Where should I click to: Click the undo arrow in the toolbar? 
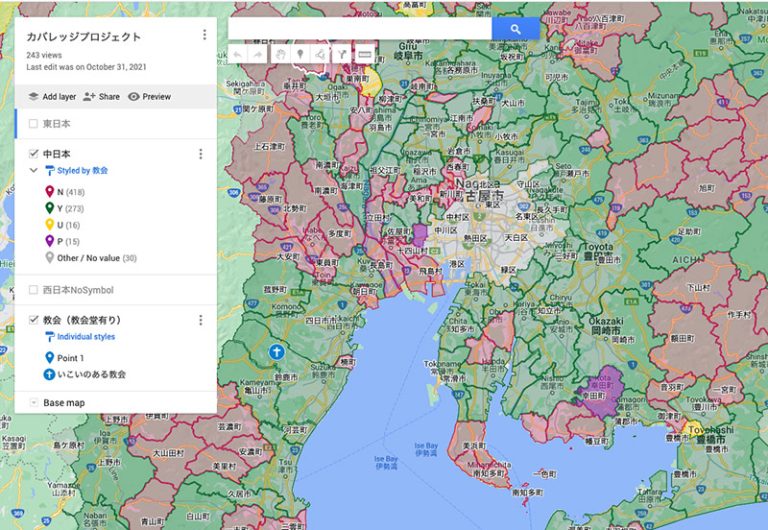(x=238, y=54)
